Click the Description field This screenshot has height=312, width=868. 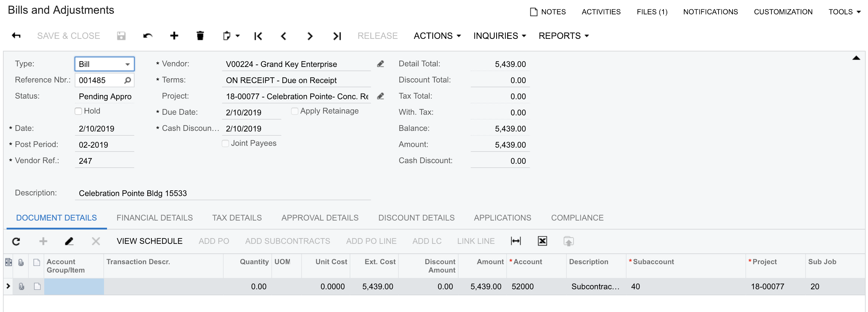coord(222,193)
